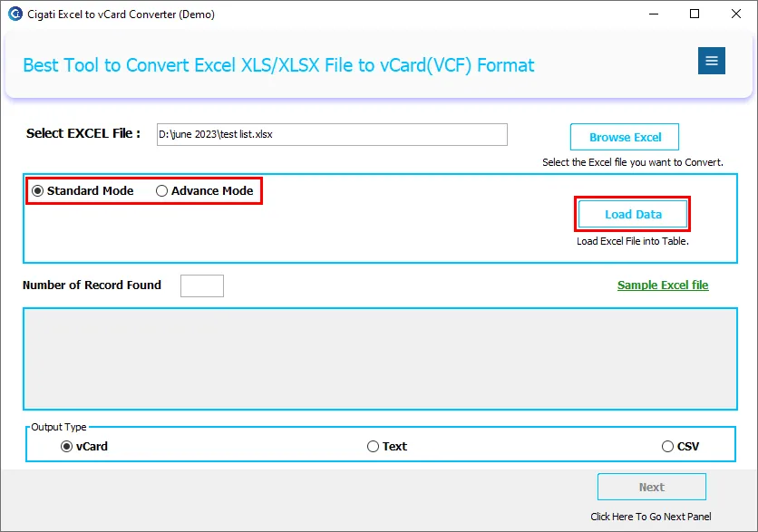Select Standard Mode radio button
The width and height of the screenshot is (758, 532).
pyautogui.click(x=83, y=191)
